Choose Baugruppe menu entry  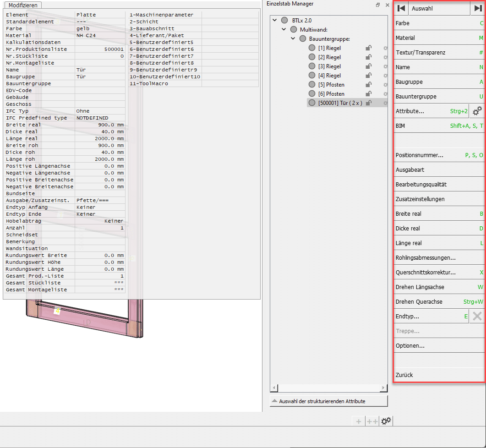pyautogui.click(x=439, y=82)
